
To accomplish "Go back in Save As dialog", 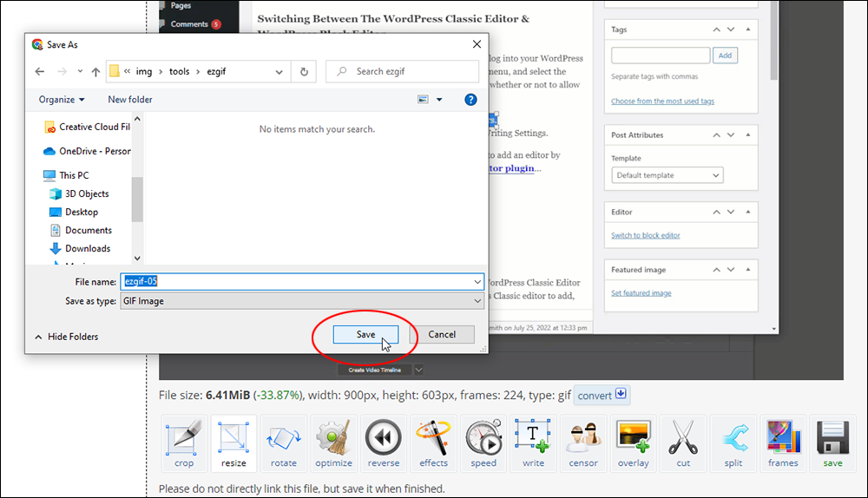I will pyautogui.click(x=39, y=71).
